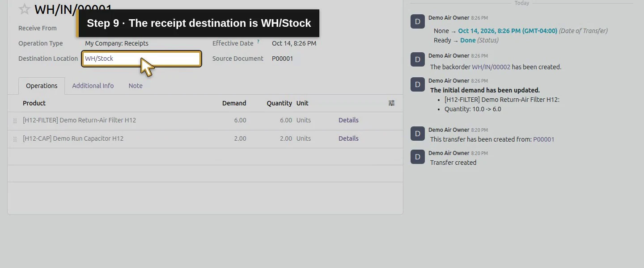Select the Demo Return-Air Filter H12 product

(80, 120)
